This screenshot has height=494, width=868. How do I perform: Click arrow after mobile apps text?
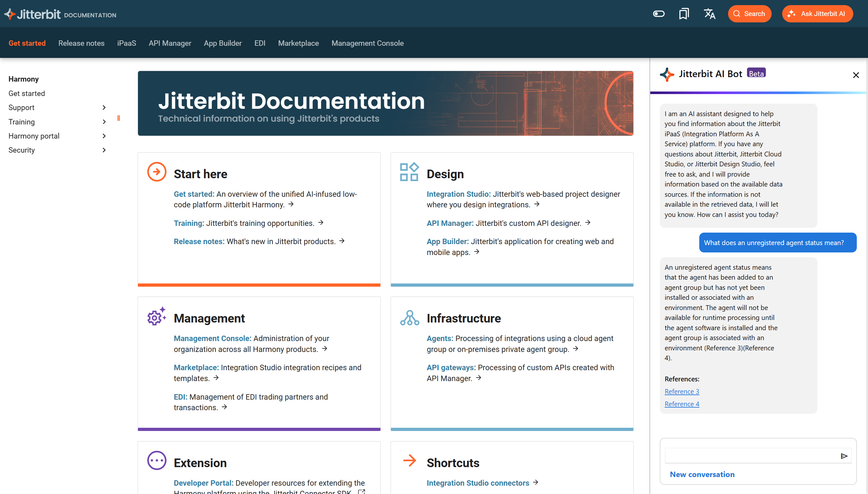(477, 252)
